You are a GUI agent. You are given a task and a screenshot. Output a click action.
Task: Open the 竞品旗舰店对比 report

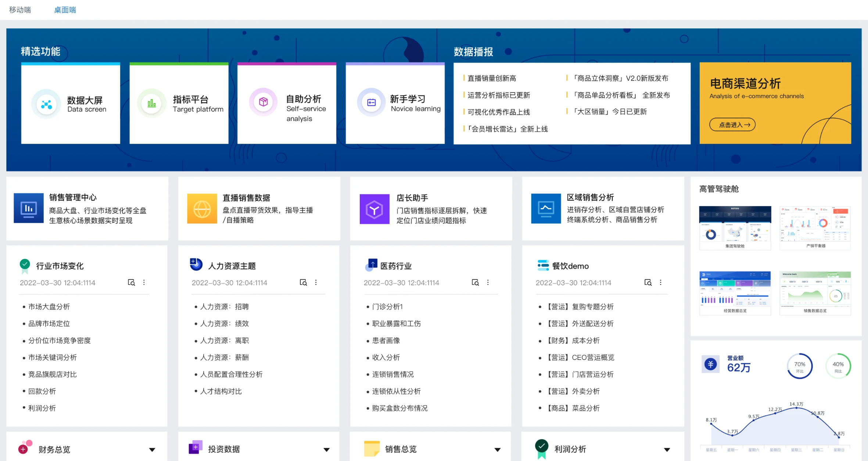[x=53, y=374]
